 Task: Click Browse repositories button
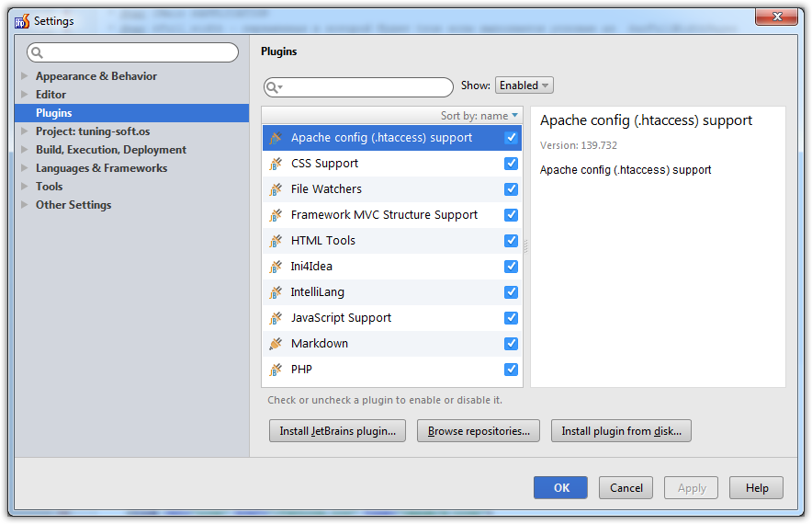coord(479,431)
